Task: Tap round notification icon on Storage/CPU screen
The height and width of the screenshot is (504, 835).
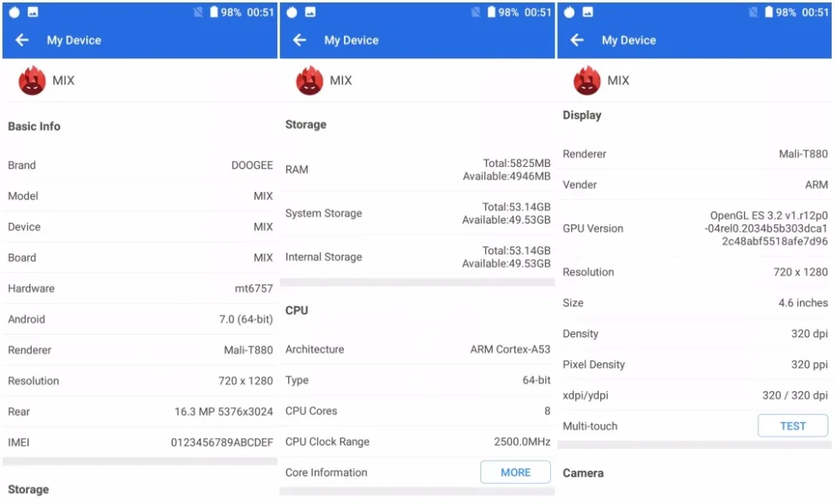Action: pos(291,13)
